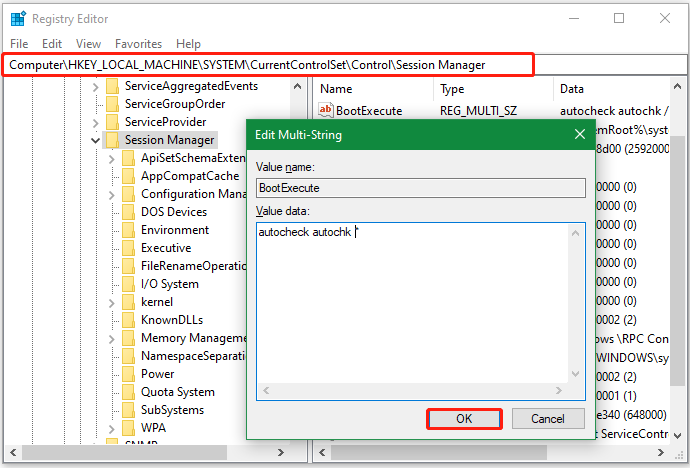Viewport: 690px width, 468px height.
Task: Click the Value data text area
Action: pyautogui.click(x=412, y=303)
